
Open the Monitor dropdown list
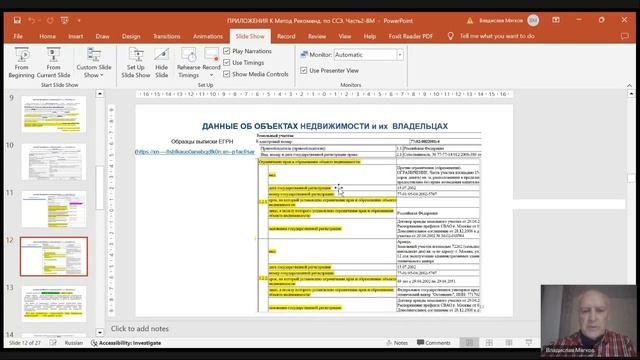400,55
